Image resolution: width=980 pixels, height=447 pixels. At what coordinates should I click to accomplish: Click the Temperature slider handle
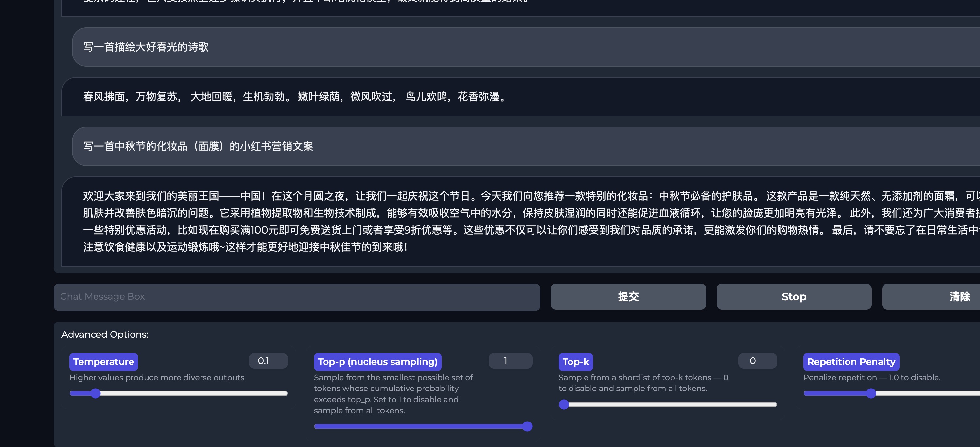pyautogui.click(x=96, y=393)
